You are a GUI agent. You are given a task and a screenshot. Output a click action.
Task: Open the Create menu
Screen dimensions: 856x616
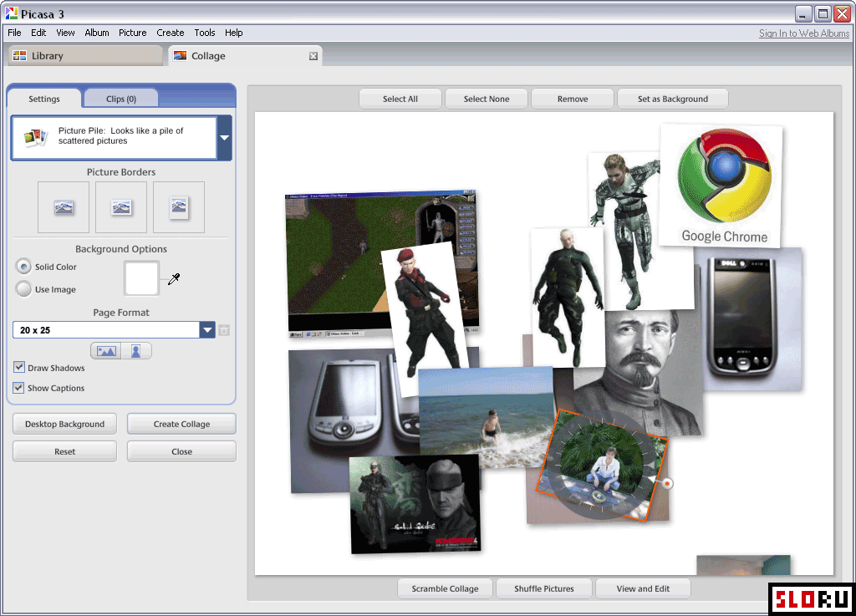click(171, 33)
